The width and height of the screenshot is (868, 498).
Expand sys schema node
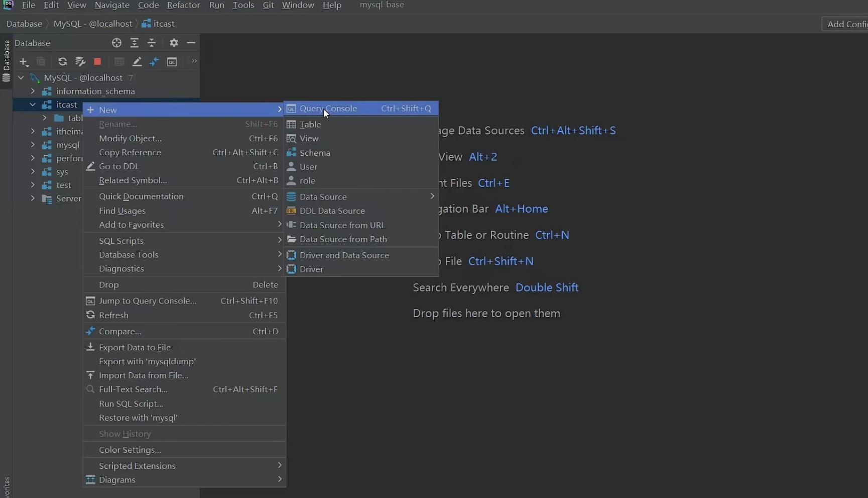[x=33, y=172]
